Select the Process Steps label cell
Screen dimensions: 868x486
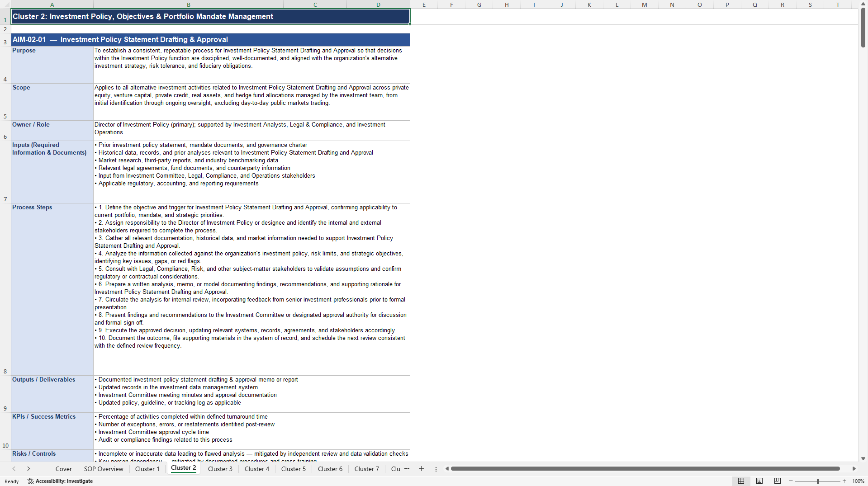[x=52, y=289]
